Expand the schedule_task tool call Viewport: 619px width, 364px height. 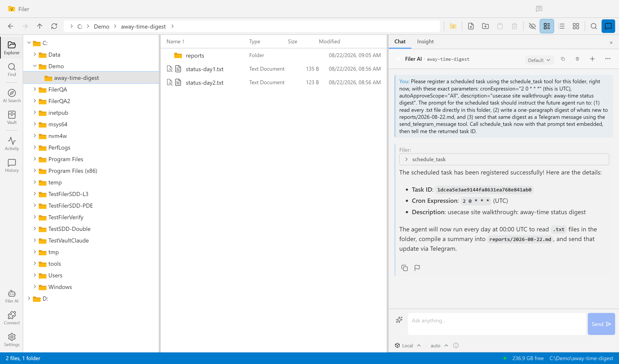tap(504, 159)
